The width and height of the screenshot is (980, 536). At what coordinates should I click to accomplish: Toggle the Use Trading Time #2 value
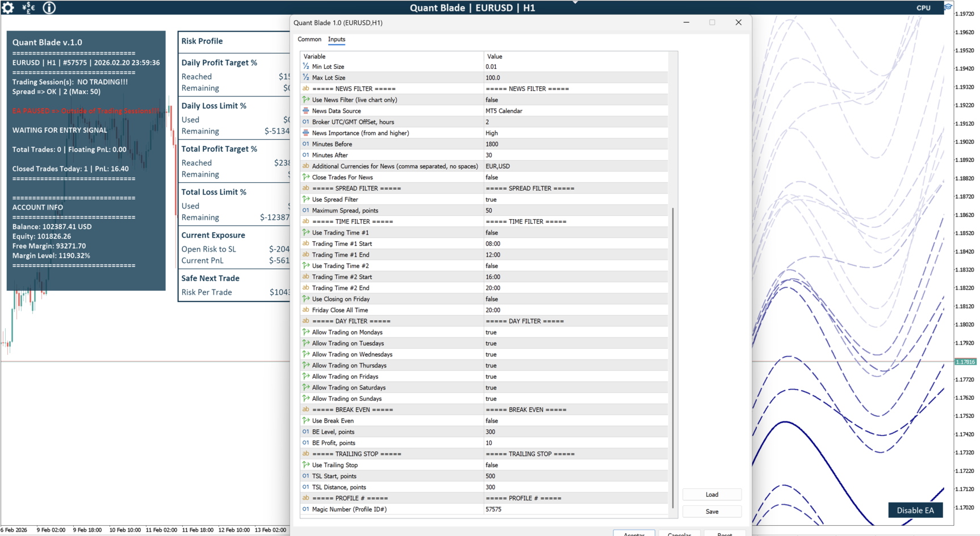[576, 266]
